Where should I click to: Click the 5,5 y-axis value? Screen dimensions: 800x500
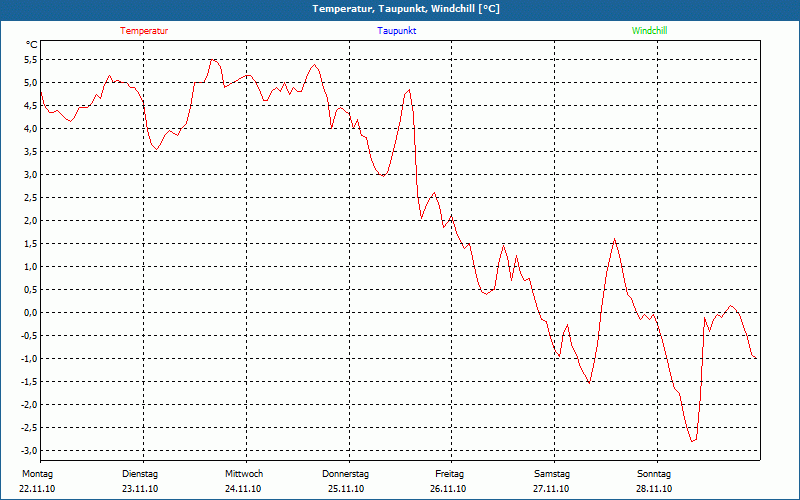coord(31,60)
